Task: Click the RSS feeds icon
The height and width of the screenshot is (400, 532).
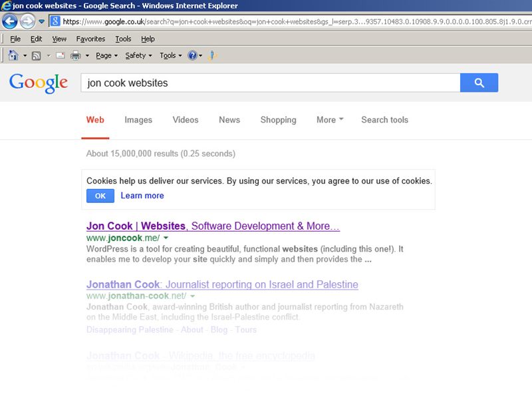Action: tap(36, 56)
